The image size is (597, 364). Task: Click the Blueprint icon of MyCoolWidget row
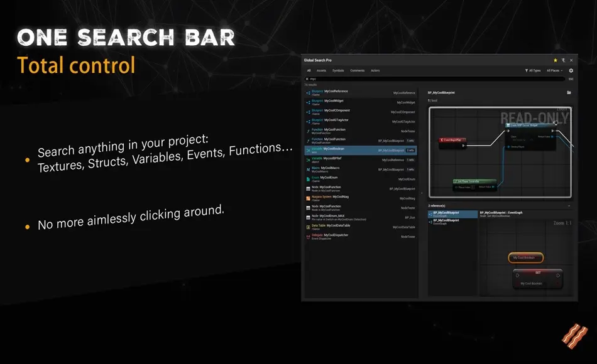point(308,102)
